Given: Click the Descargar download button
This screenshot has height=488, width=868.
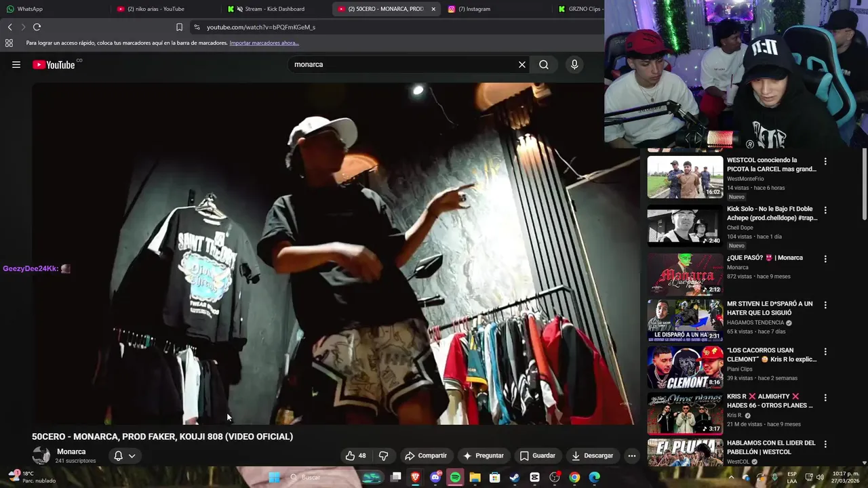Looking at the screenshot, I should [x=593, y=455].
